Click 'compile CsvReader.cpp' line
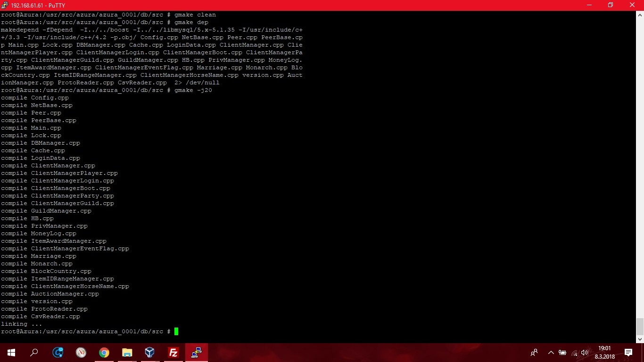The image size is (644, 362). [41, 316]
